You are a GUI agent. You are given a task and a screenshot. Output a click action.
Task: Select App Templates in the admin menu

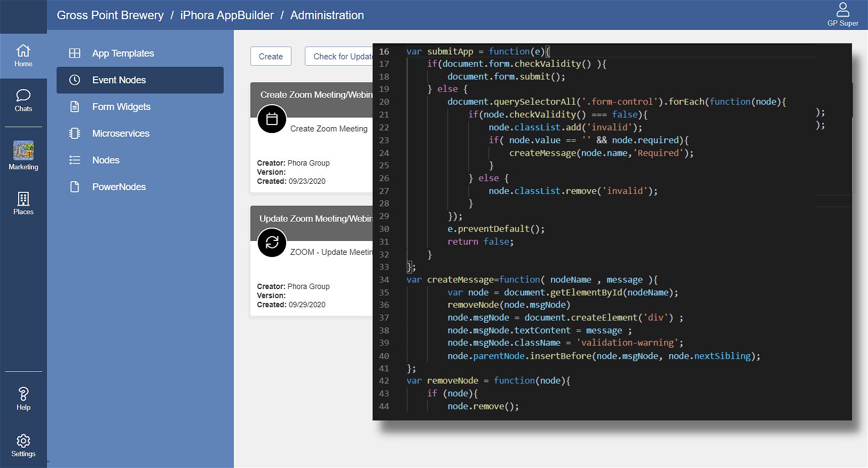(x=123, y=53)
